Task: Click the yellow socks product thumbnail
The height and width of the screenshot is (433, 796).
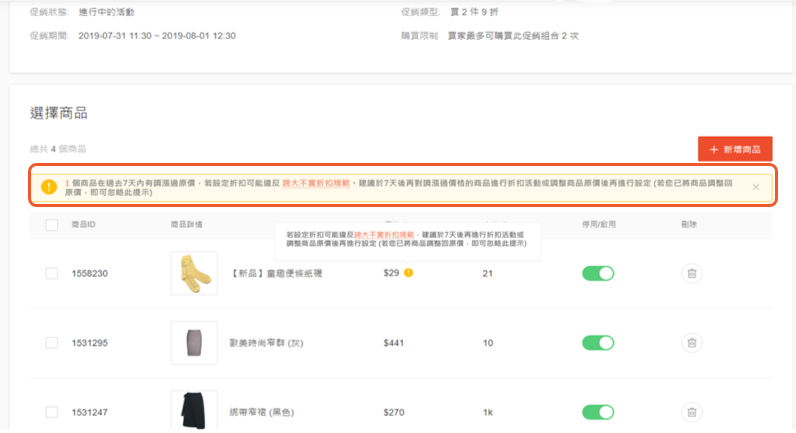Action: [x=193, y=272]
